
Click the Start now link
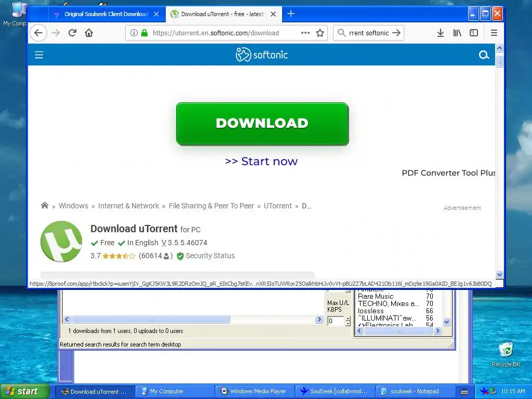pos(261,161)
